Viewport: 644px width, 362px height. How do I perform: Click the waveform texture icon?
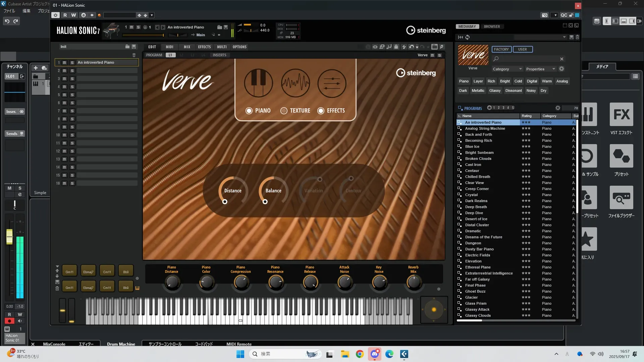[295, 83]
